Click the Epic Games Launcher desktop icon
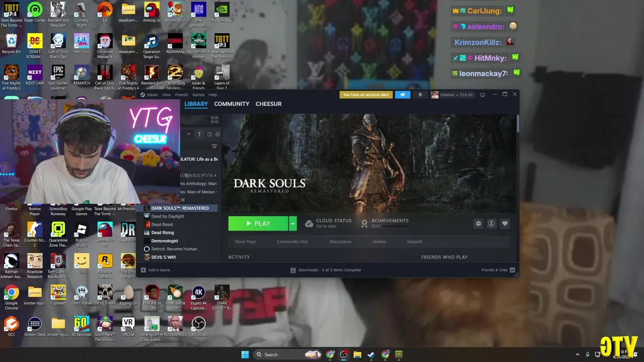 (58, 78)
